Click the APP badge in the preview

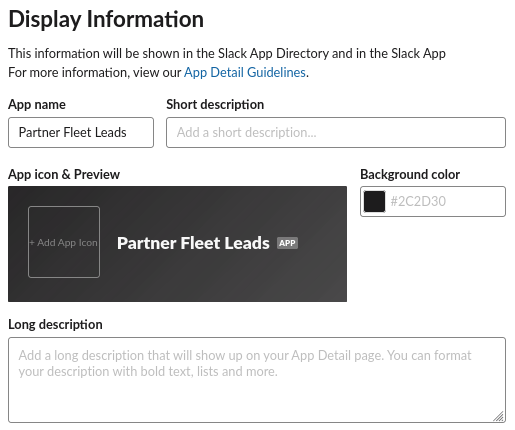[287, 243]
